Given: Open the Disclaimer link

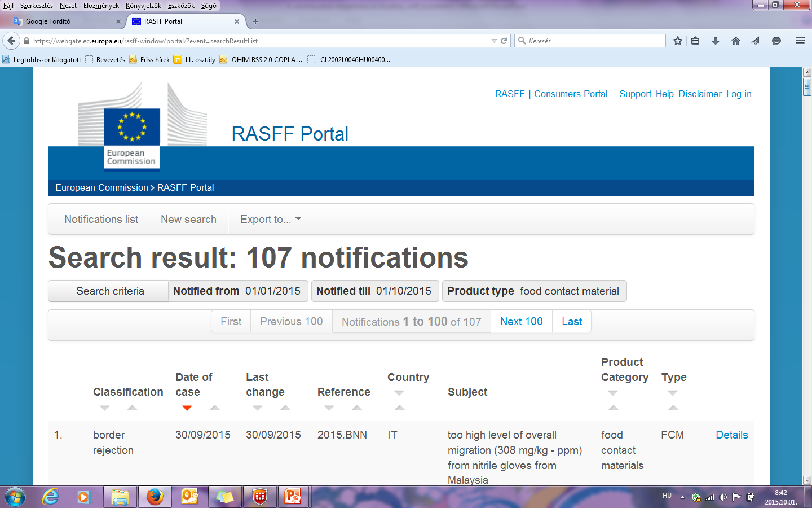Looking at the screenshot, I should pyautogui.click(x=700, y=94).
